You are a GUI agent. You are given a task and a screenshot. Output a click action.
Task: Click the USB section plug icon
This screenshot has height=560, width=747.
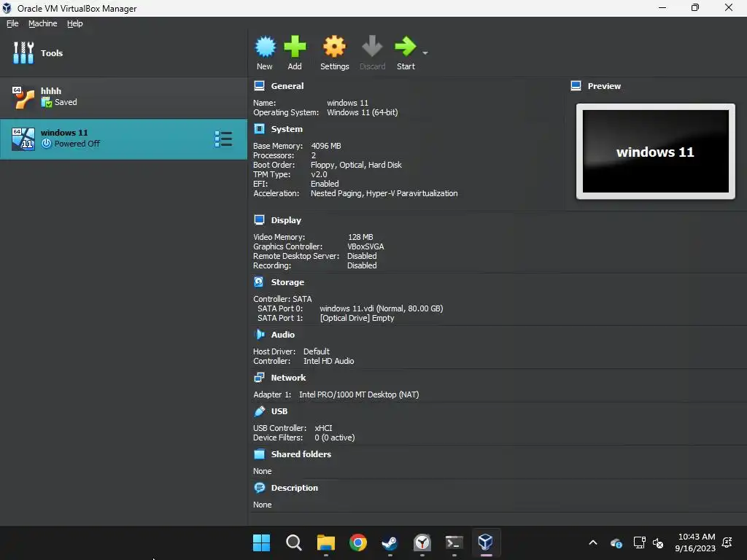pyautogui.click(x=259, y=411)
